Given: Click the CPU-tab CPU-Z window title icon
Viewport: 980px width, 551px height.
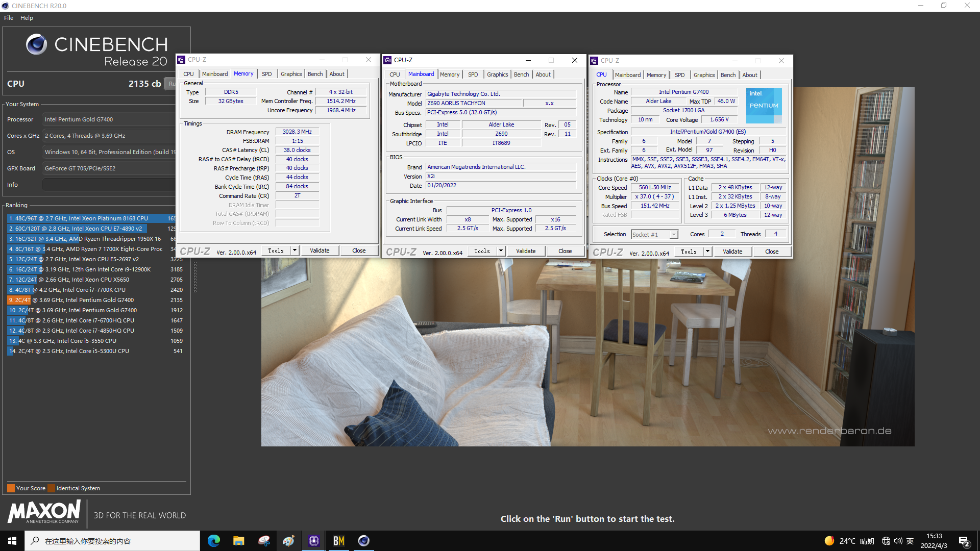Looking at the screenshot, I should pos(594,61).
